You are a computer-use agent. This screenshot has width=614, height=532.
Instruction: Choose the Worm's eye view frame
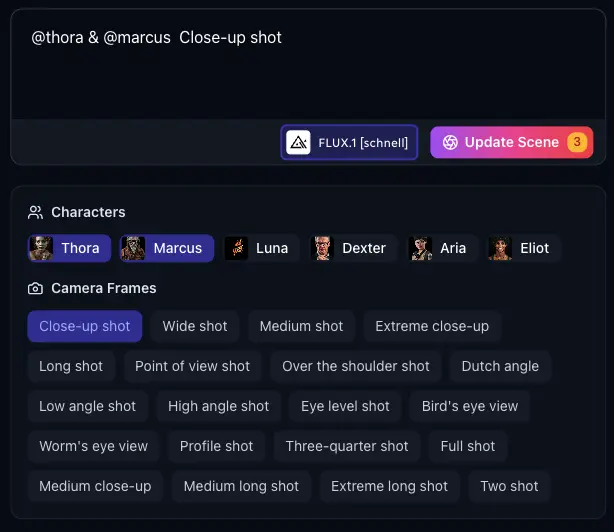coord(93,446)
